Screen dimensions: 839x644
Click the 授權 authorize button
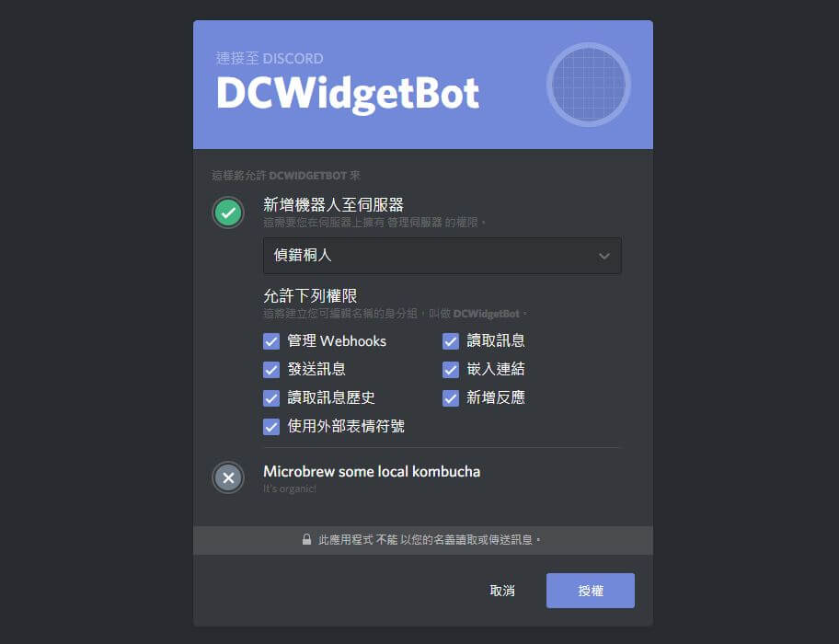point(591,591)
